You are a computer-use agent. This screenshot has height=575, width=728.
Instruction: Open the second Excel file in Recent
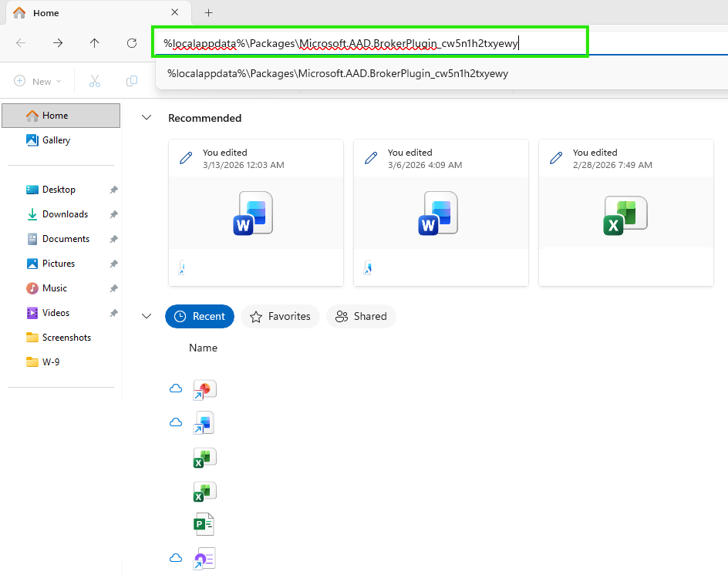pyautogui.click(x=205, y=492)
